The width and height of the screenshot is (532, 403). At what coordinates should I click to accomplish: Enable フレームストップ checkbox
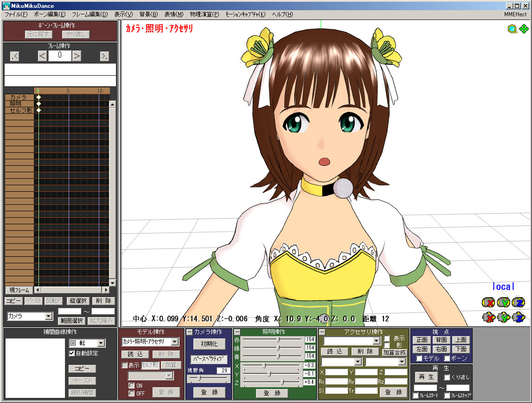pyautogui.click(x=447, y=396)
